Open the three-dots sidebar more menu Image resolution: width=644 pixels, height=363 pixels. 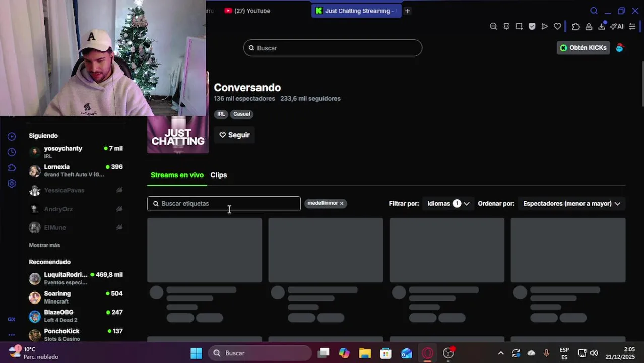coord(12,335)
